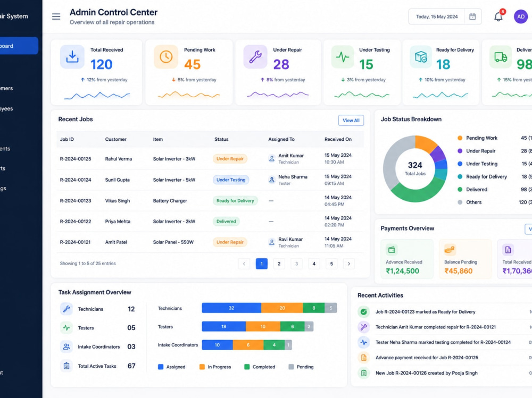Click customer name Priya Mehta
532x398 pixels.
click(x=118, y=222)
